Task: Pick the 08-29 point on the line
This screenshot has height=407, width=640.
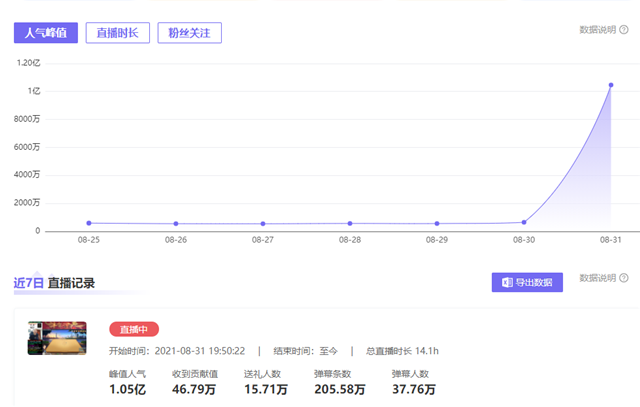Action: (x=437, y=224)
